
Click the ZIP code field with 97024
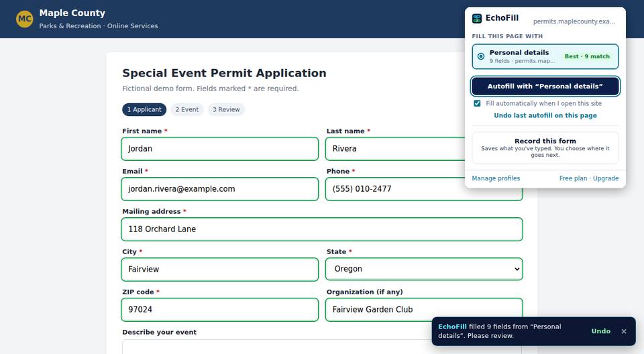point(220,310)
